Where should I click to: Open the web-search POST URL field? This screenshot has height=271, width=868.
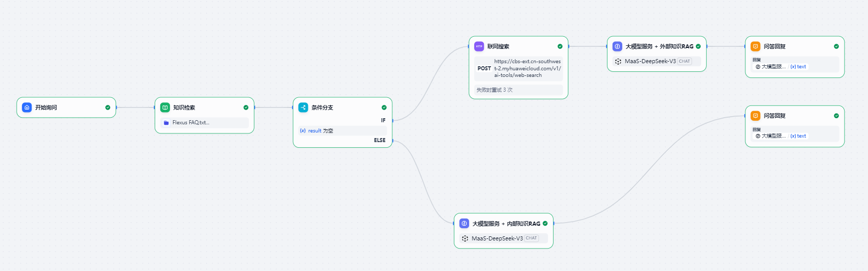(x=527, y=68)
